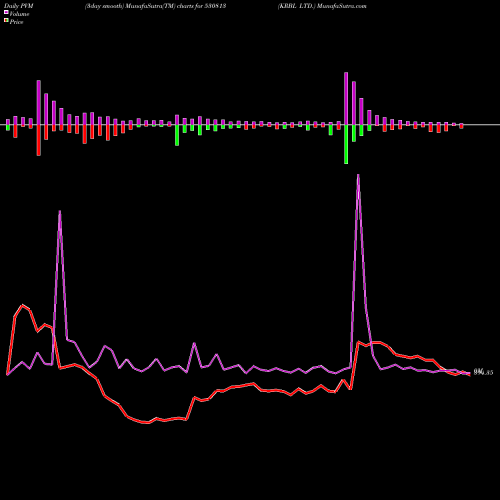Click the 'Volume' legend label
The height and width of the screenshot is (500, 500).
point(19,14)
